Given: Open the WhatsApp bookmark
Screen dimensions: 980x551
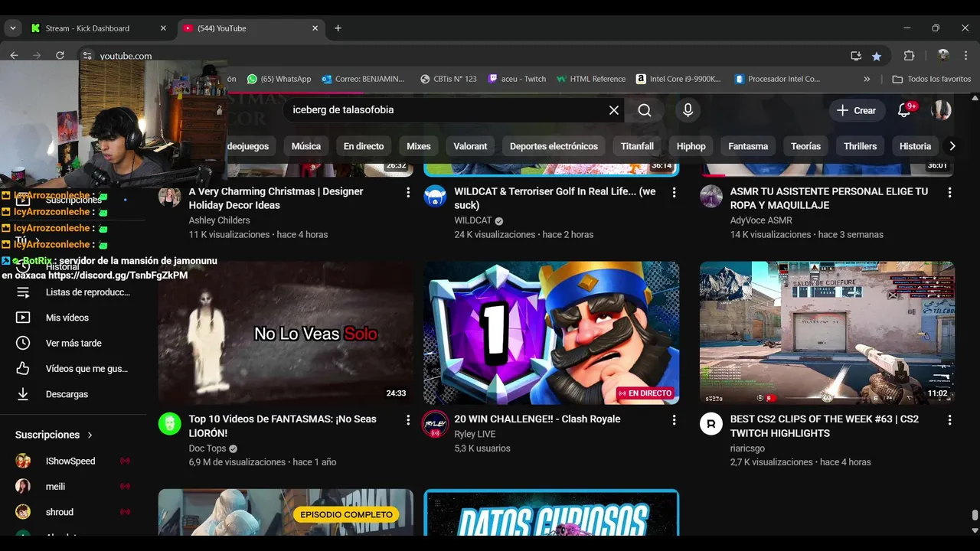Looking at the screenshot, I should (x=279, y=79).
